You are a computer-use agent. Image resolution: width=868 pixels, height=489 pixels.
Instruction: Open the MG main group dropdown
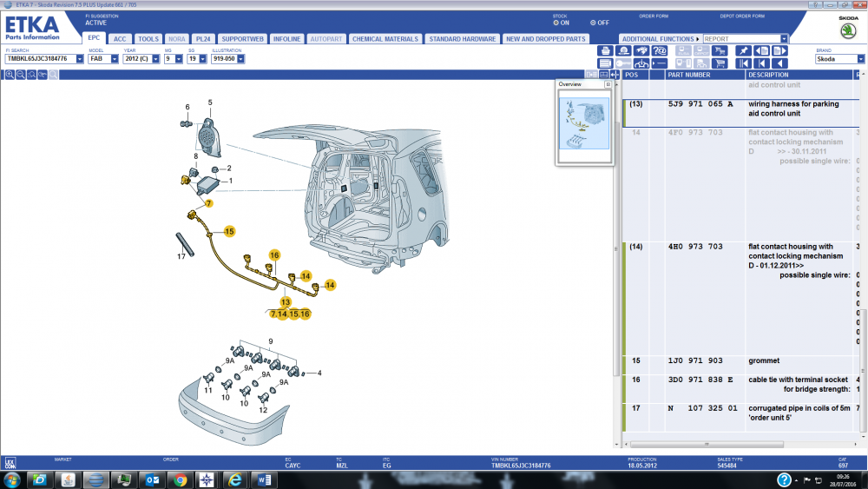click(179, 59)
